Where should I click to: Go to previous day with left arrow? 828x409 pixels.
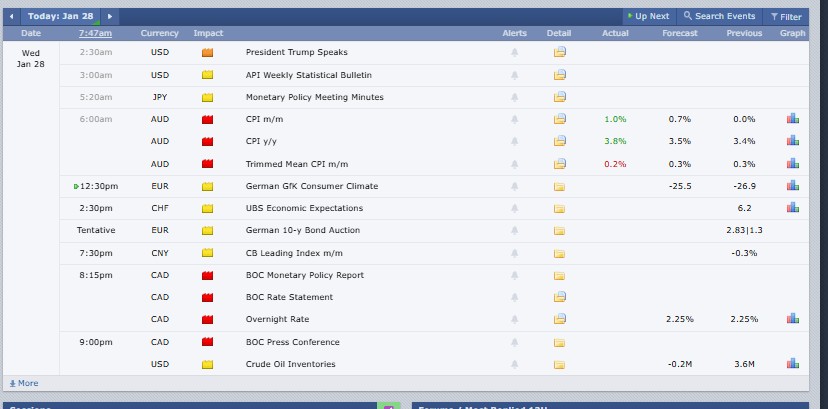[12, 16]
